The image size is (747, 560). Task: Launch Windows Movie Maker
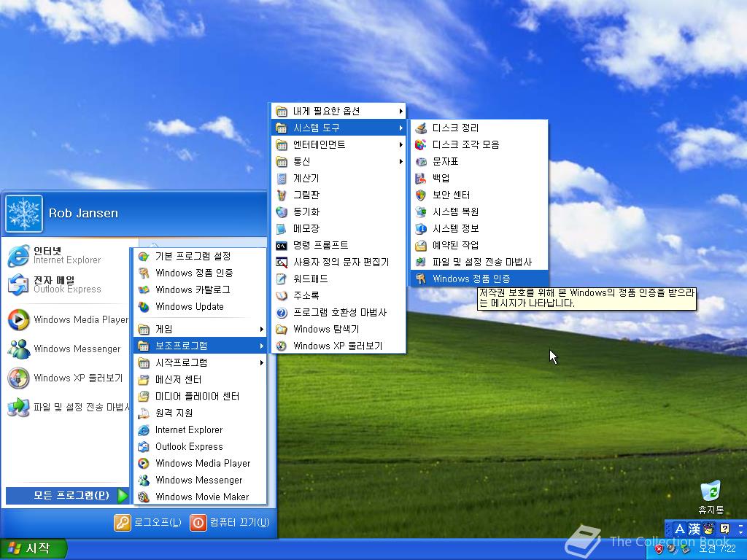pyautogui.click(x=199, y=497)
